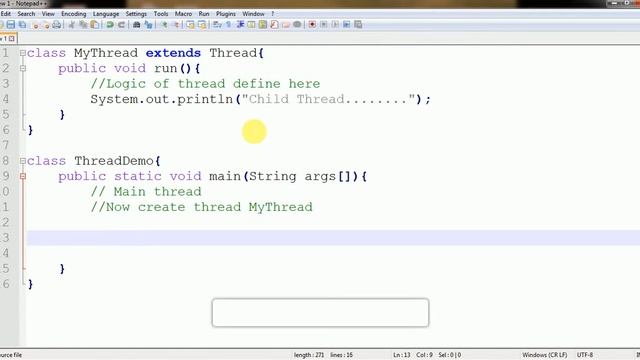The image size is (640, 360).
Task: Click the Save All toolbar icon
Action: tap(22, 24)
